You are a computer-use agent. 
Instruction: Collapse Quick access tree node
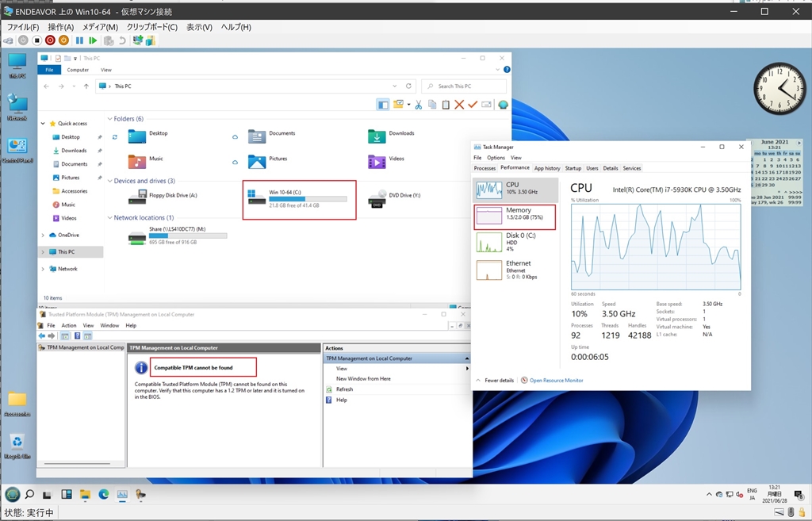click(x=43, y=123)
